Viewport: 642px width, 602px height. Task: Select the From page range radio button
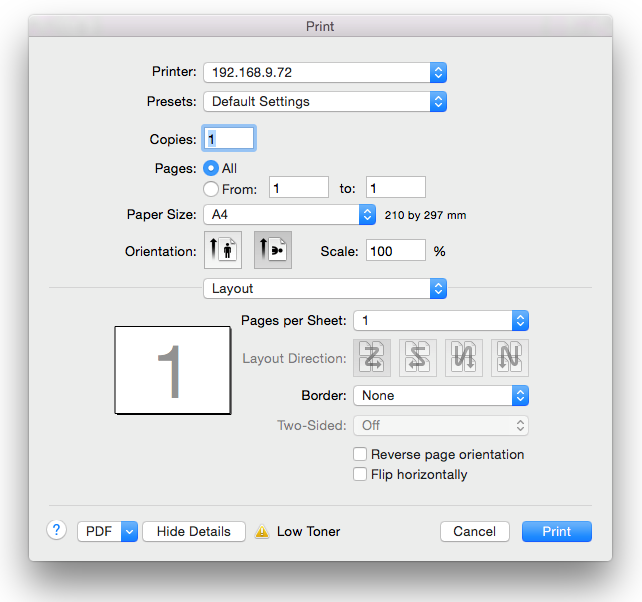(x=211, y=188)
